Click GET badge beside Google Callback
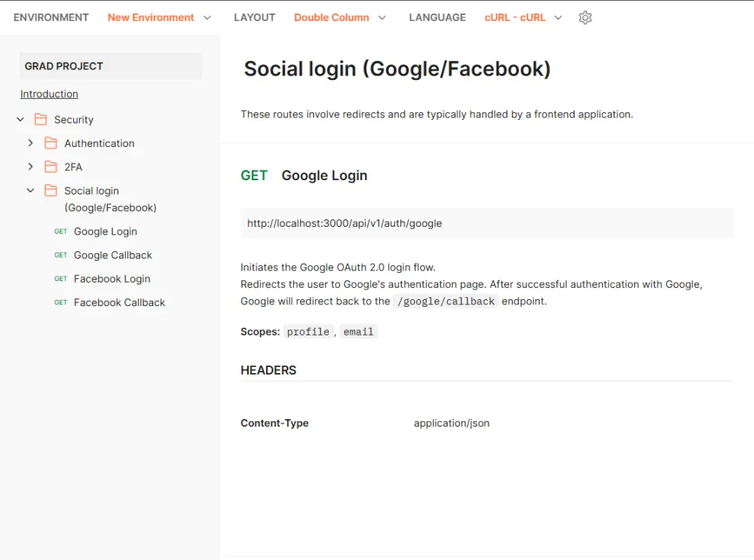 [61, 255]
